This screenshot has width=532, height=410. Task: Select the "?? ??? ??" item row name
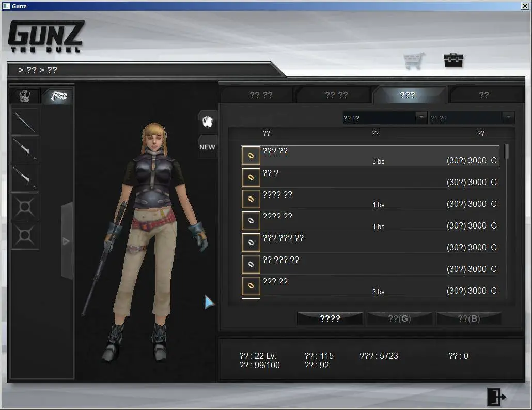pyautogui.click(x=280, y=260)
